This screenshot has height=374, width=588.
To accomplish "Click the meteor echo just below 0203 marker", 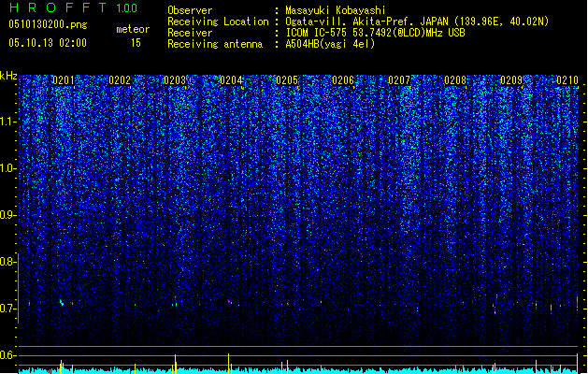I will tap(175, 301).
